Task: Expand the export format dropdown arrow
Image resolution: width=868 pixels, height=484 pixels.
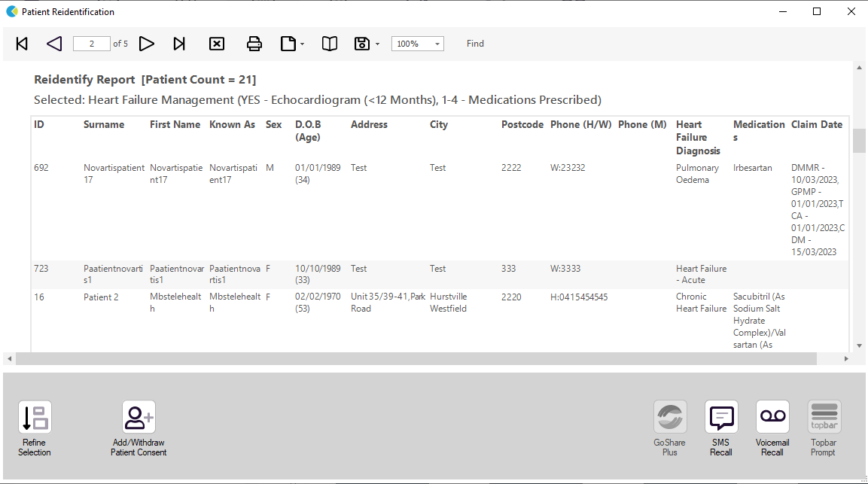Action: point(377,44)
